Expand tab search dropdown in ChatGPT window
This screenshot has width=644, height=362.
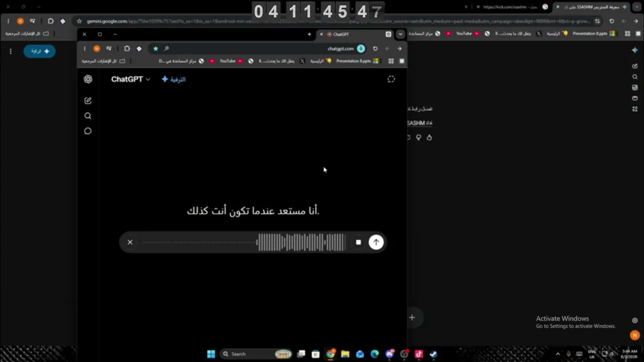400,34
